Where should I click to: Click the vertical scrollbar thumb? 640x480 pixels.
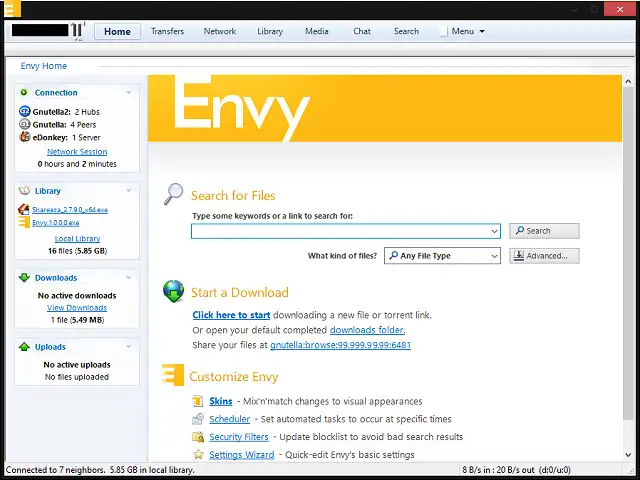(x=628, y=253)
